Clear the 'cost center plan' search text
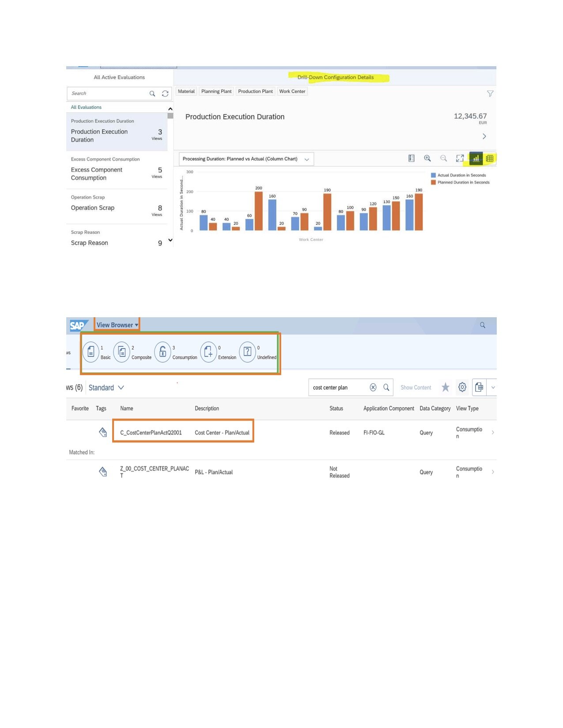 coord(373,387)
